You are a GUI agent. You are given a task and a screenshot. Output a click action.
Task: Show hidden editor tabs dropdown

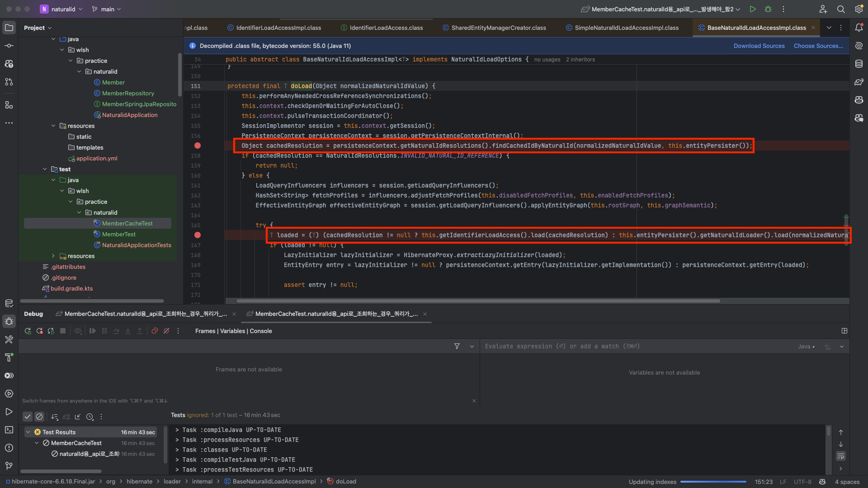(829, 28)
